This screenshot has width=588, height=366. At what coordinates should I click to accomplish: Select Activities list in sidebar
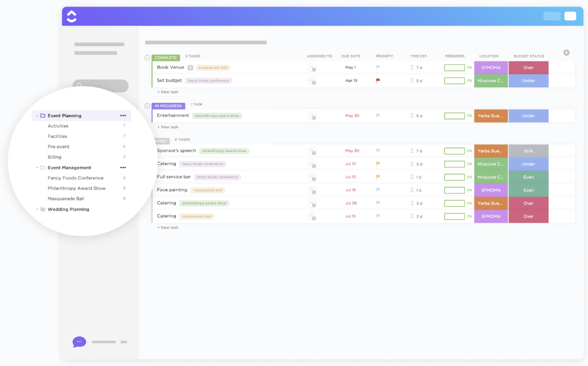(58, 126)
